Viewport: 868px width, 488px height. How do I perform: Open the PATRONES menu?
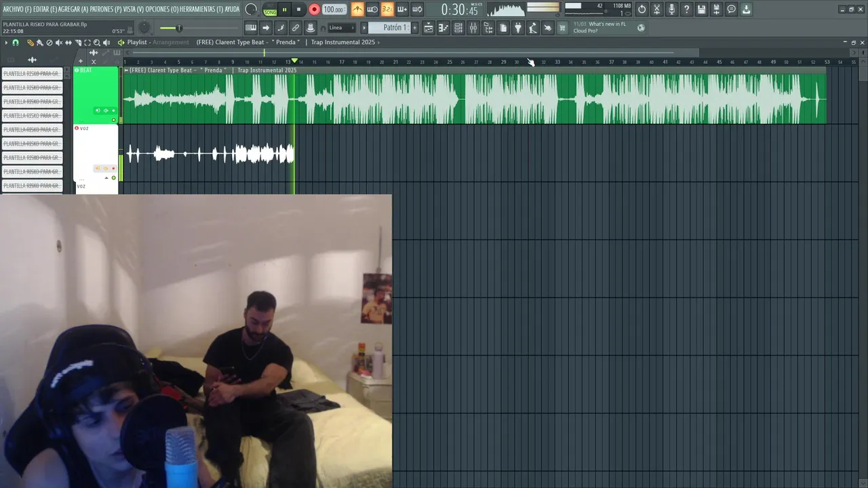click(x=106, y=9)
